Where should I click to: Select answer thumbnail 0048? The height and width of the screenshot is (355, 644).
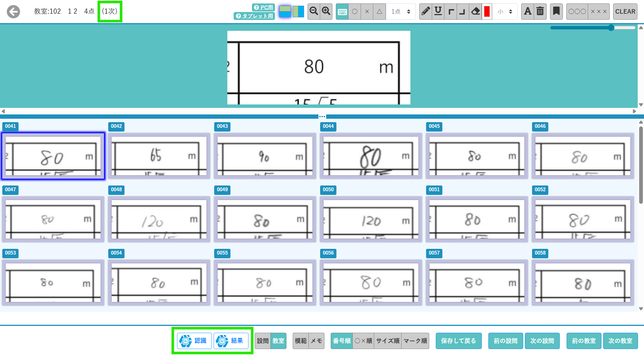(159, 219)
